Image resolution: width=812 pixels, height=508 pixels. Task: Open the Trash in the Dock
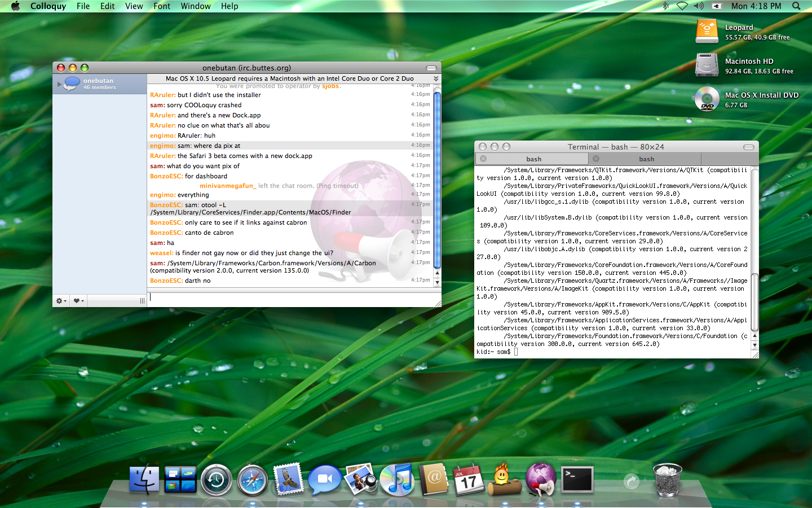[668, 480]
